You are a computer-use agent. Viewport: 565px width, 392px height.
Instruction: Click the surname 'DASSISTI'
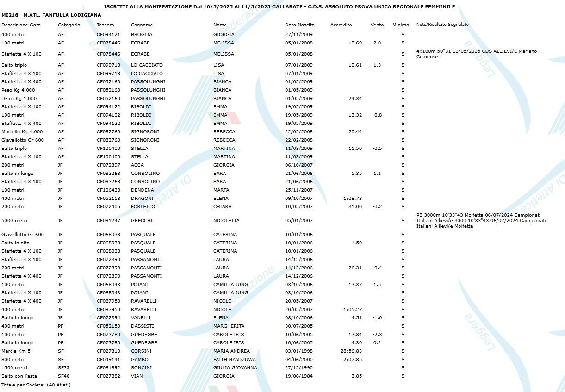click(142, 326)
